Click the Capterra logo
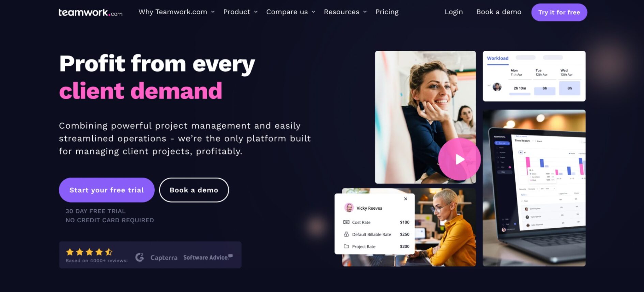This screenshot has height=292, width=644. [164, 258]
